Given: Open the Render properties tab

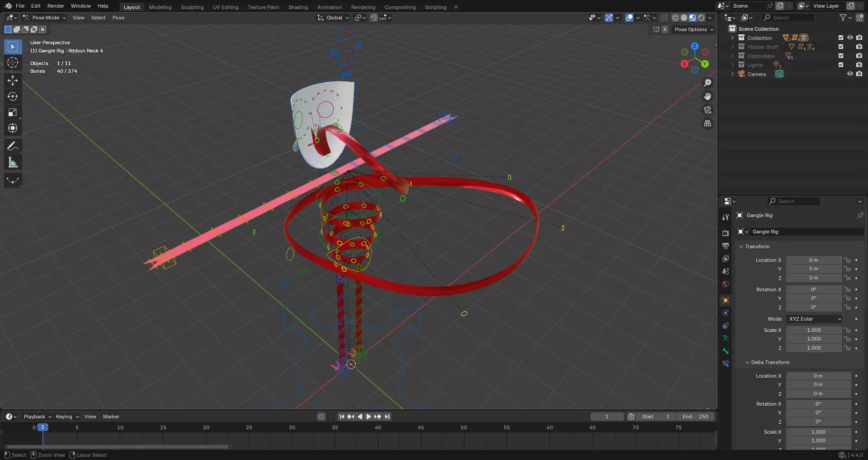Looking at the screenshot, I should 726,233.
